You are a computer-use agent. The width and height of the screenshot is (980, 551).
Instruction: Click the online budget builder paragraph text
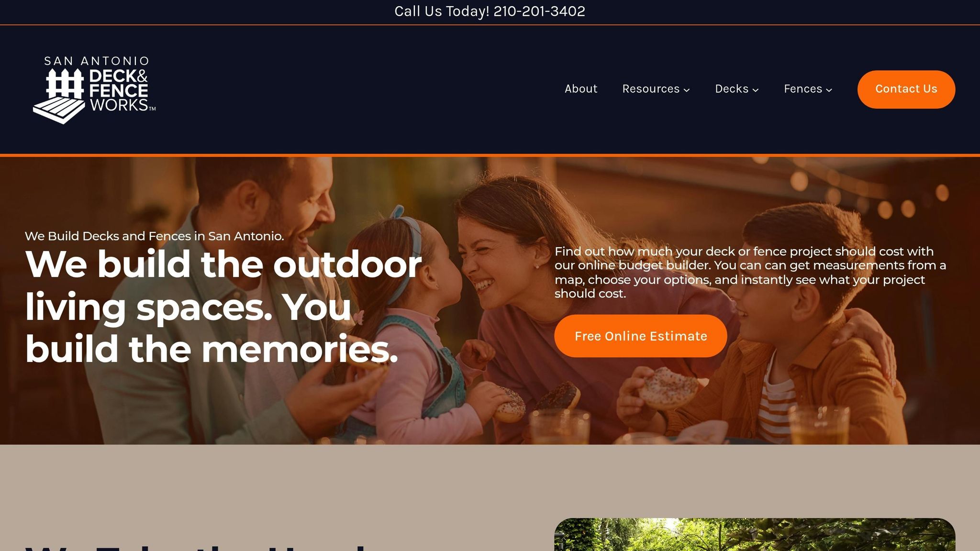coord(750,272)
